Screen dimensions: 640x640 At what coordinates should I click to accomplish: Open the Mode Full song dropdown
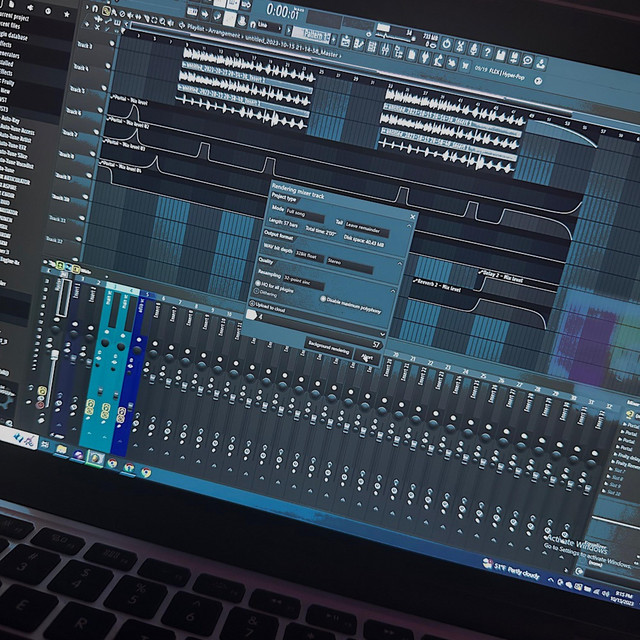pyautogui.click(x=304, y=214)
